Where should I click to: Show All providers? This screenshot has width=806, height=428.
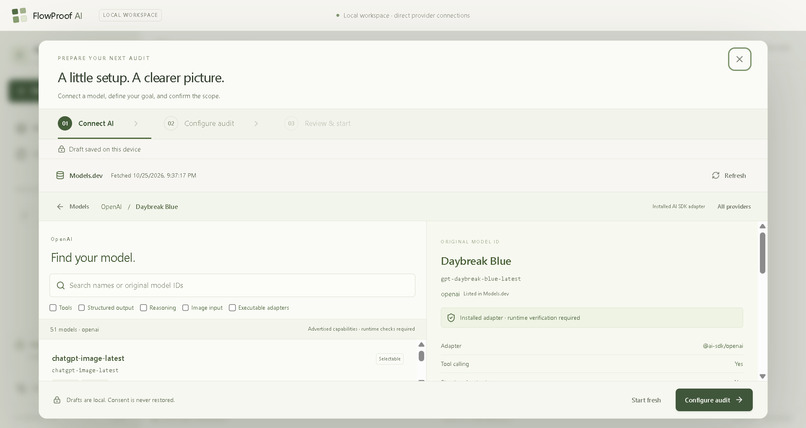click(x=734, y=207)
